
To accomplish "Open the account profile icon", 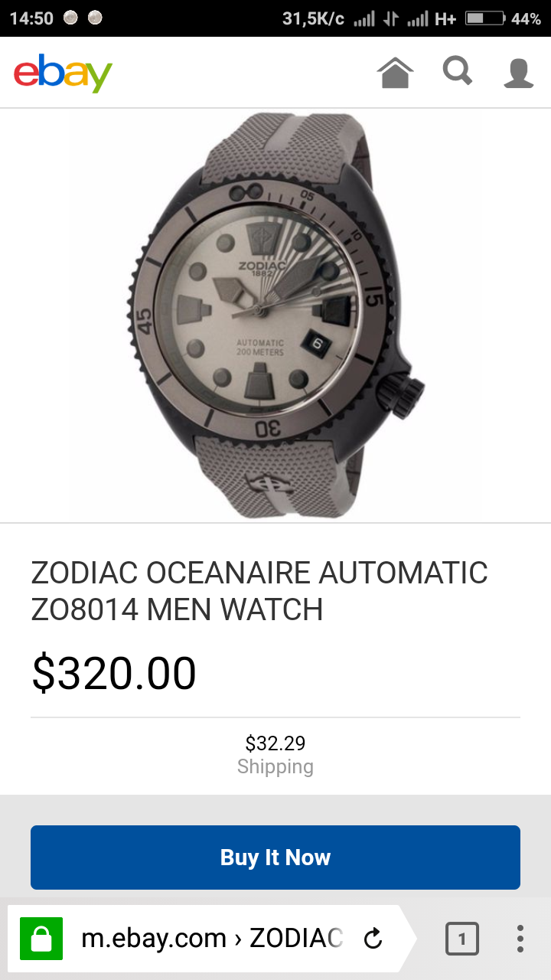I will [x=519, y=73].
